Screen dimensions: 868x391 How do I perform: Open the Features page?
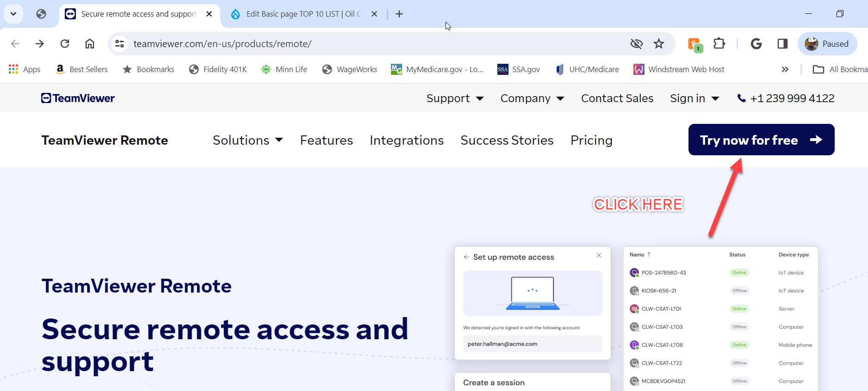326,140
